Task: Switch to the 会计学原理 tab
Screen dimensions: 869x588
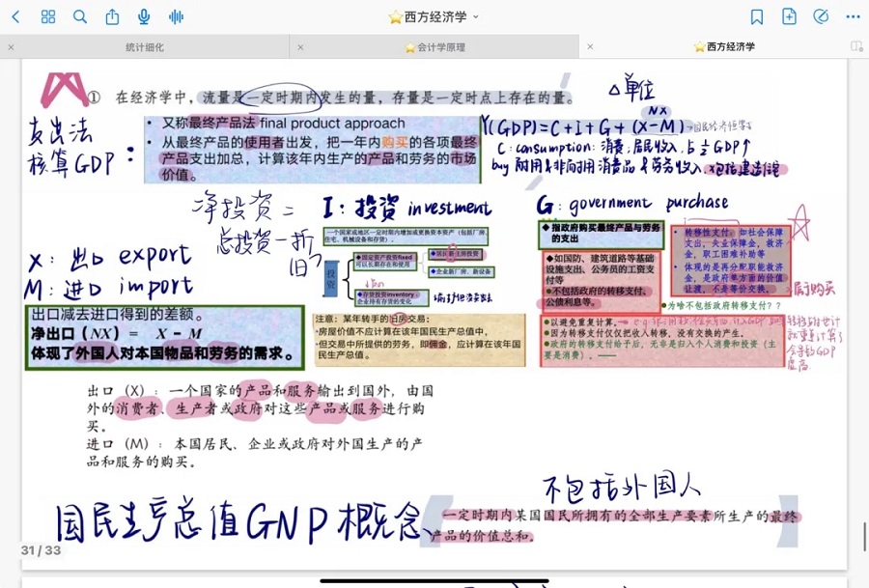Action: click(434, 46)
